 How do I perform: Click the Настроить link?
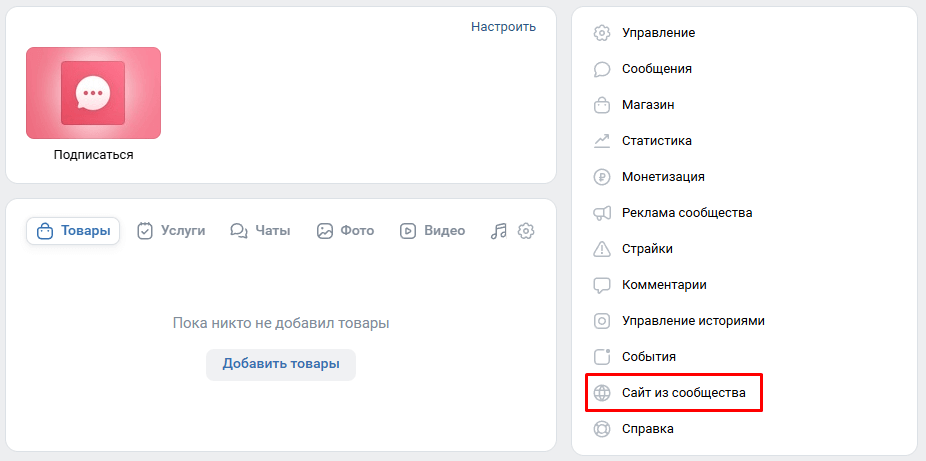point(504,27)
